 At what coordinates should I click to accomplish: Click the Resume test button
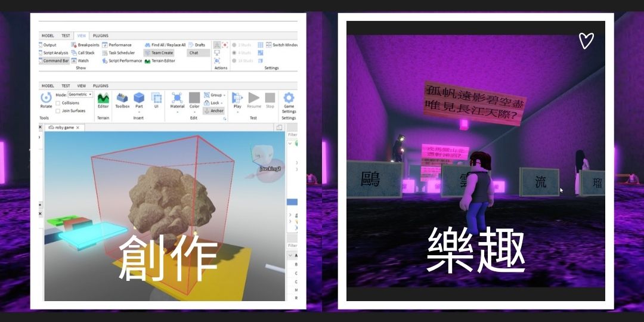(x=254, y=99)
